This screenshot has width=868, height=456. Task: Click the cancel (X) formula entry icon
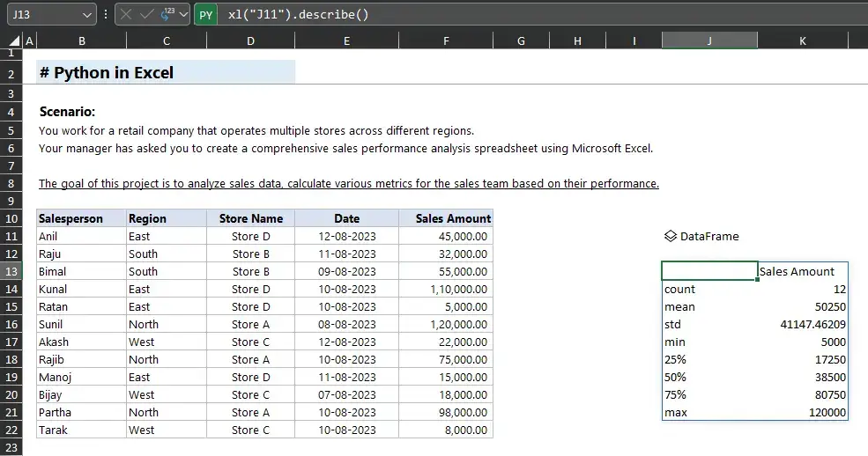click(x=127, y=15)
